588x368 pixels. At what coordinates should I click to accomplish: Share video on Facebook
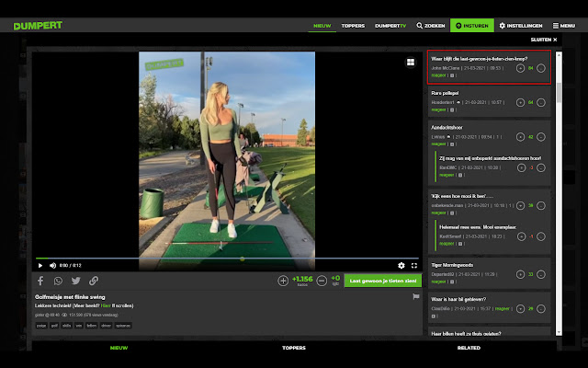pyautogui.click(x=40, y=281)
